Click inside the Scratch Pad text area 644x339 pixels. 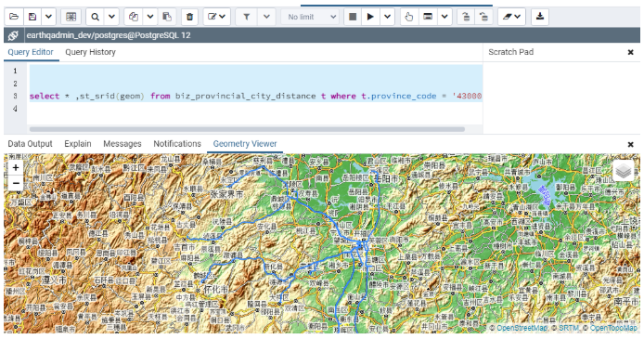click(x=561, y=97)
